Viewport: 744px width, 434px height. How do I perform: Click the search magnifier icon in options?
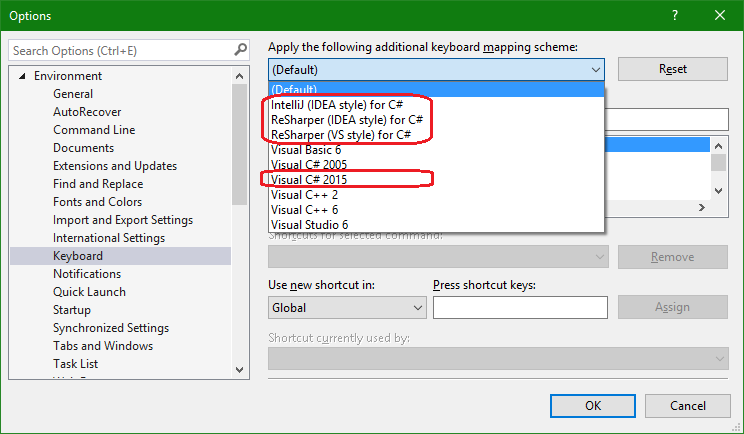tap(240, 50)
